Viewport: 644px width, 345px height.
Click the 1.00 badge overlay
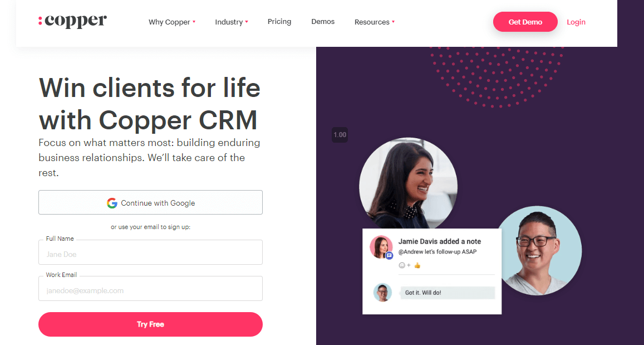click(340, 135)
